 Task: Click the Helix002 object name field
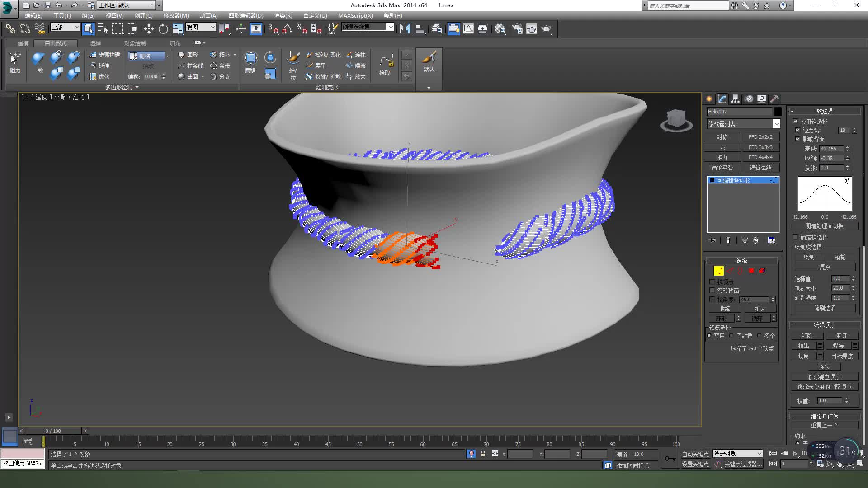pyautogui.click(x=740, y=112)
